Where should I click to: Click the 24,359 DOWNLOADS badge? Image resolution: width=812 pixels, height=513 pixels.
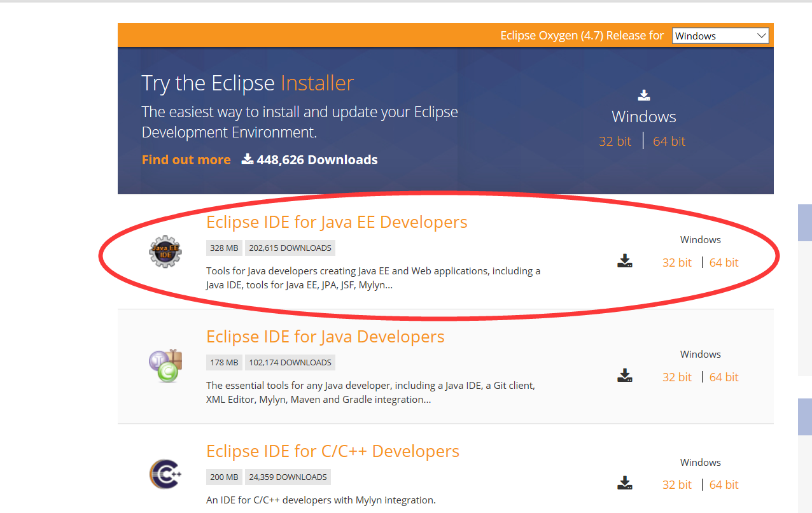(x=288, y=477)
